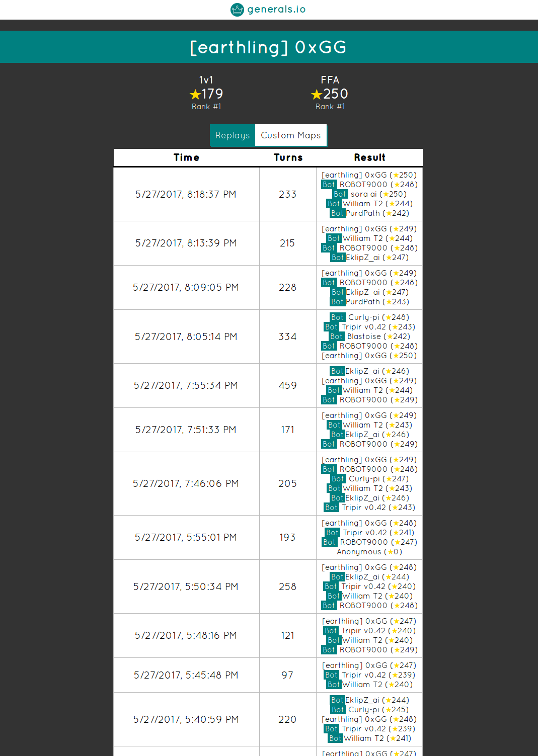Open the 97-turn replay from 5:45:48 PM

click(186, 675)
